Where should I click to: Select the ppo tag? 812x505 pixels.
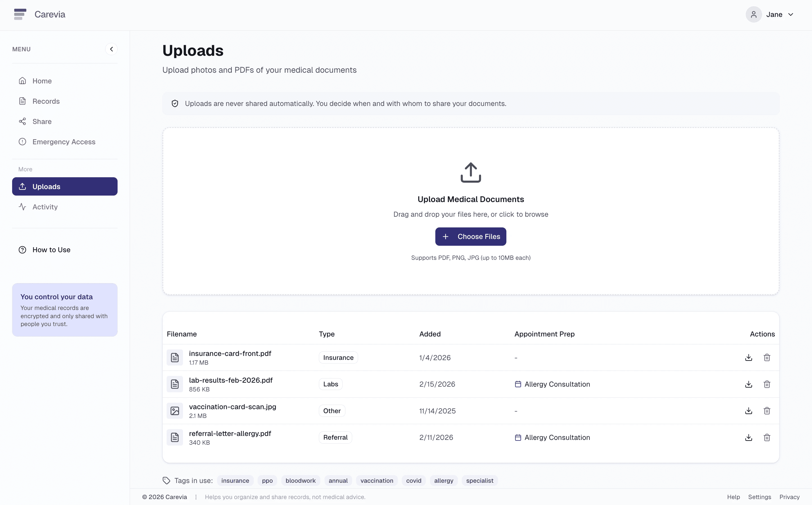coord(267,480)
